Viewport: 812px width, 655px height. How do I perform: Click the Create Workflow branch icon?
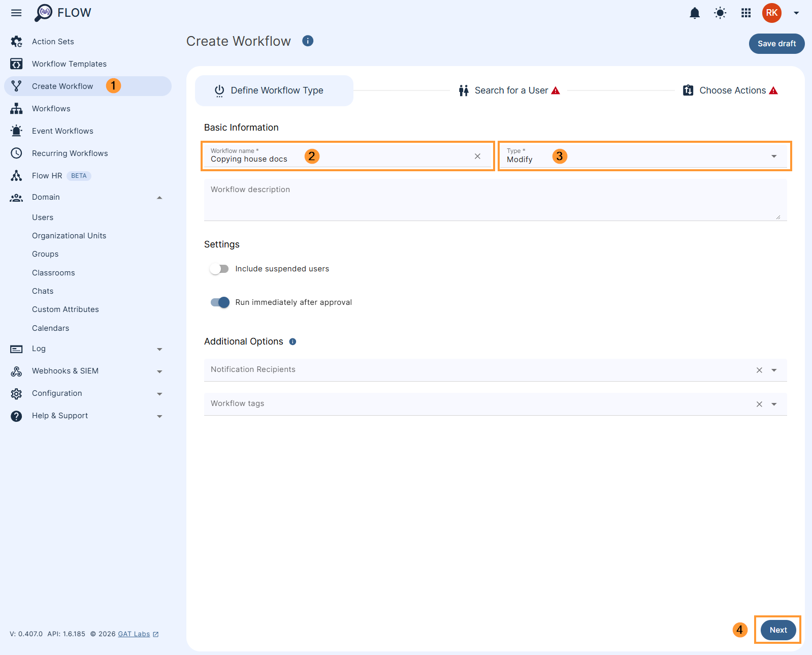pyautogui.click(x=16, y=86)
